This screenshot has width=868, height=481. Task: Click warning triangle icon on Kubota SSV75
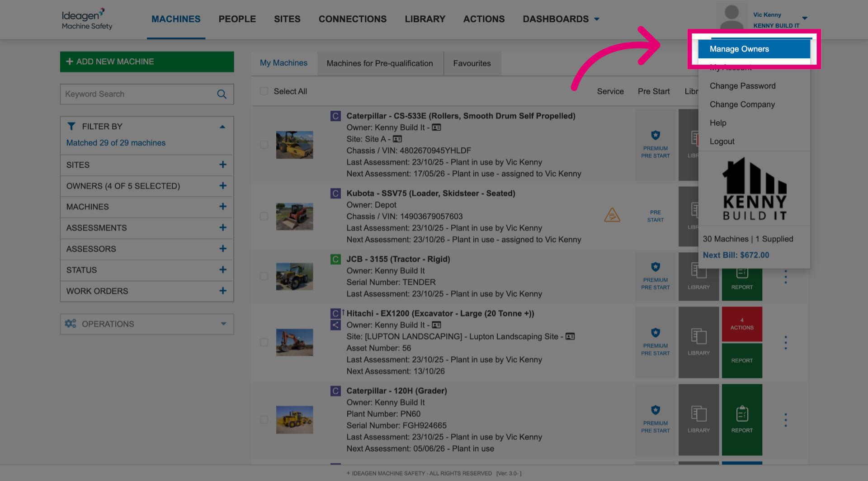tap(612, 215)
